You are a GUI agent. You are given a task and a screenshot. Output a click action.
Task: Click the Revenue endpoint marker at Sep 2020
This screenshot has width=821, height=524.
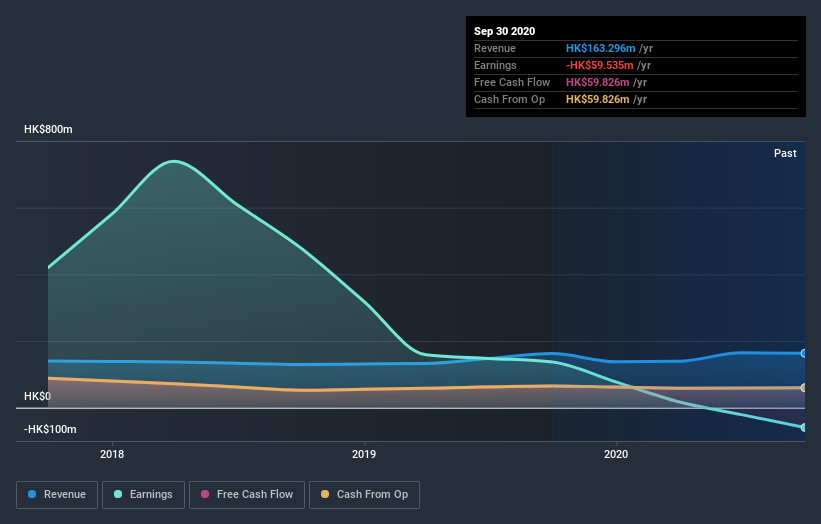pyautogui.click(x=804, y=353)
